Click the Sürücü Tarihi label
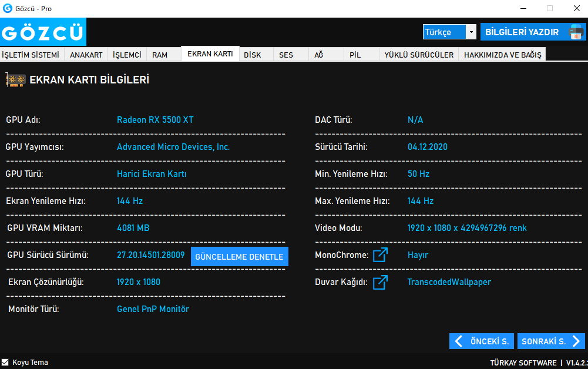The height and width of the screenshot is (369, 588). click(341, 147)
